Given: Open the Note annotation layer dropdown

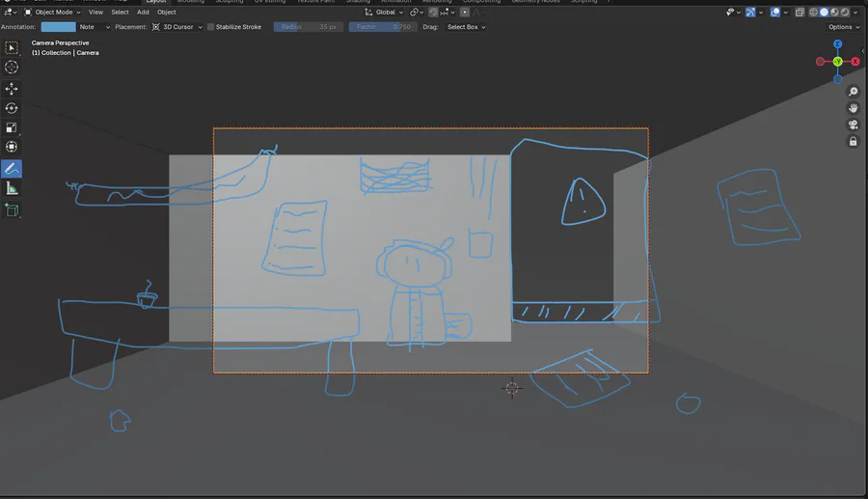Looking at the screenshot, I should click(x=95, y=27).
